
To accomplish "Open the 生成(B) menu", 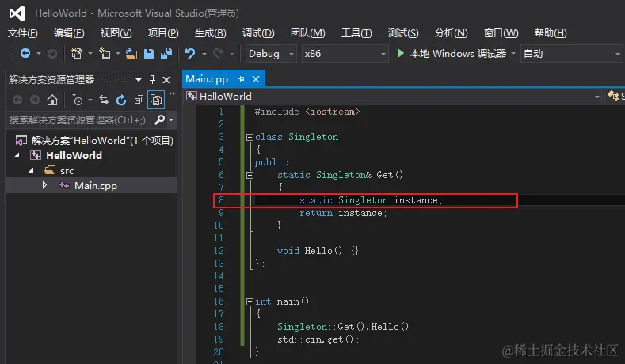I will tap(210, 33).
